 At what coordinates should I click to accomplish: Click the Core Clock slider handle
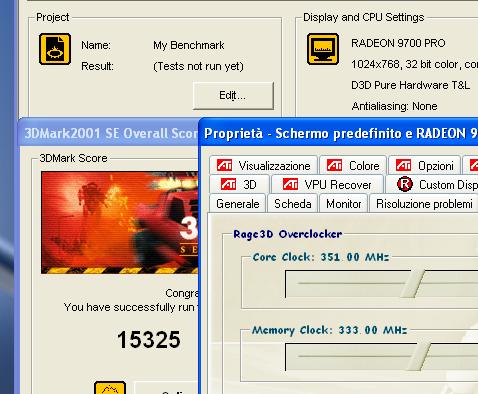pos(414,284)
